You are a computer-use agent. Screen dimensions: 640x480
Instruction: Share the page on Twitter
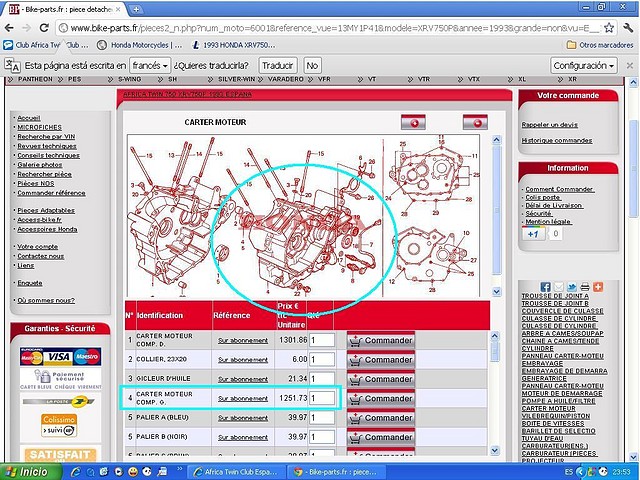click(x=571, y=287)
